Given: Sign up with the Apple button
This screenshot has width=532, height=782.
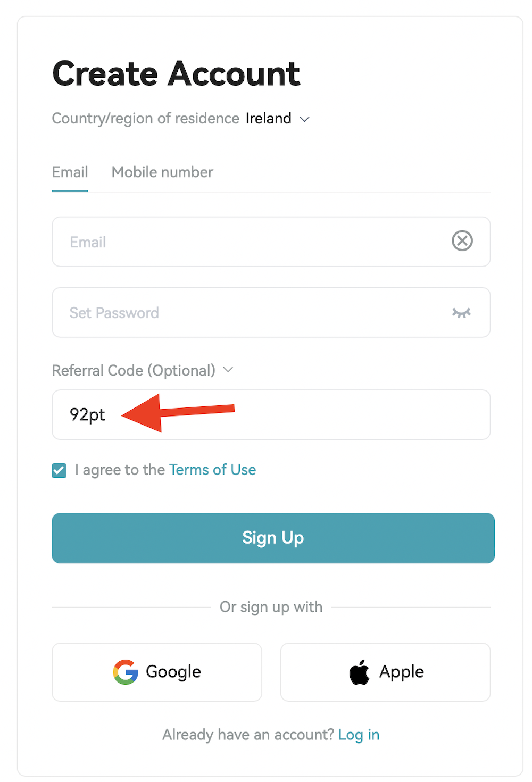Looking at the screenshot, I should click(385, 672).
